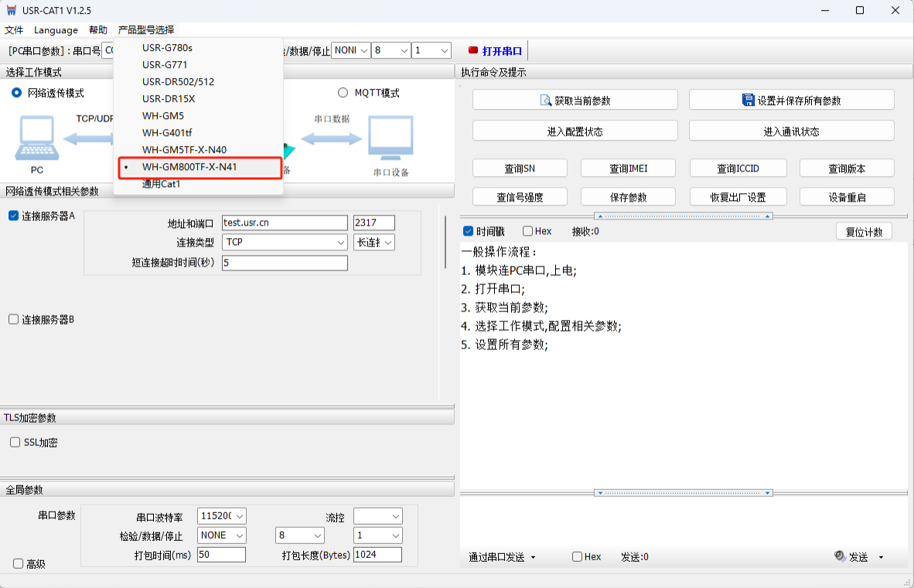
Task: Click the red open serial port icon
Action: (473, 51)
